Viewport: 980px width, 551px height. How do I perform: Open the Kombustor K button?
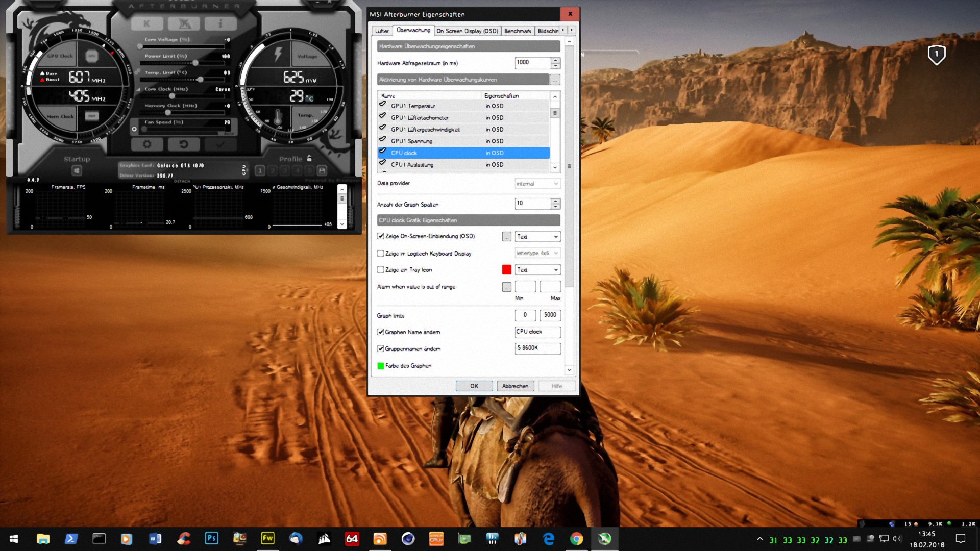(x=147, y=23)
